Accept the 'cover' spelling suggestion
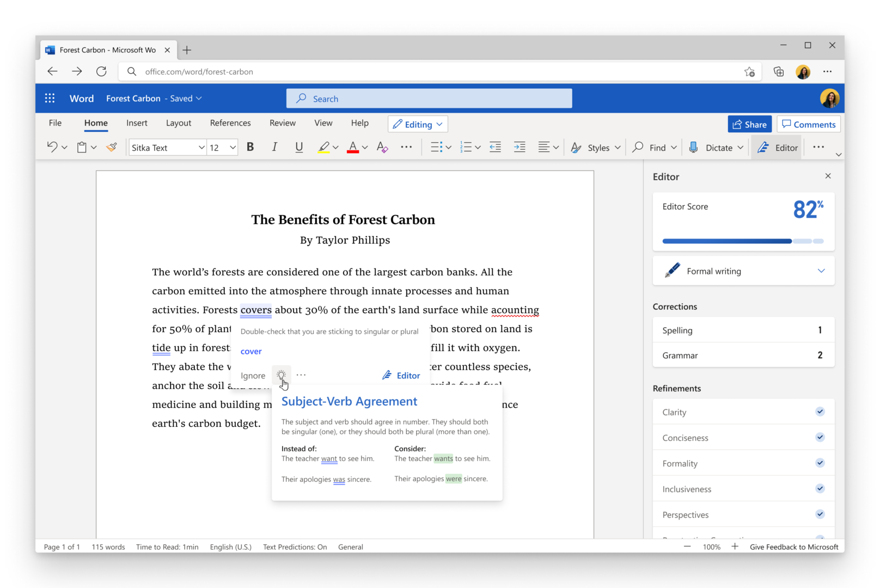This screenshot has height=588, width=880. click(250, 351)
